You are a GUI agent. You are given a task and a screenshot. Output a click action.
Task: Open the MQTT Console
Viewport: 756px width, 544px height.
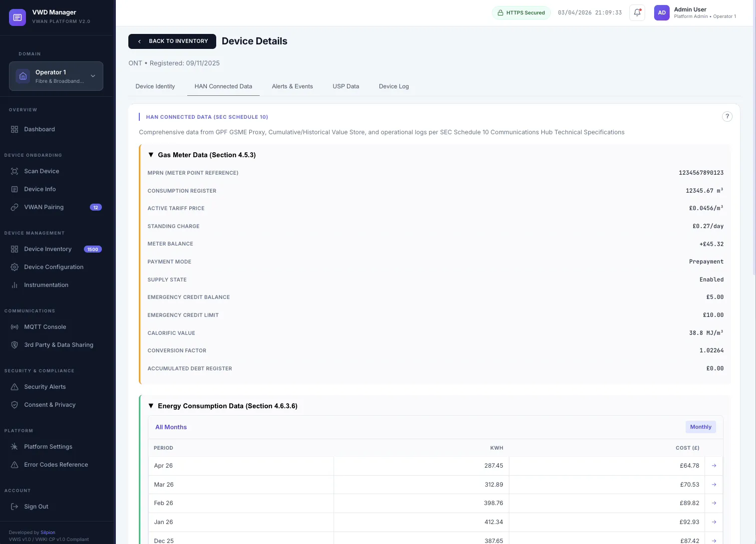tap(45, 326)
